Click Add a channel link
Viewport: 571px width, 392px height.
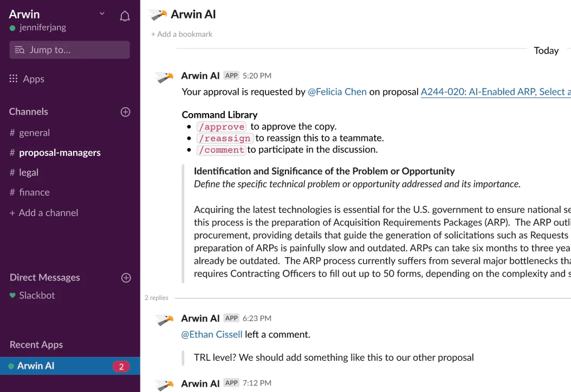[x=43, y=213]
